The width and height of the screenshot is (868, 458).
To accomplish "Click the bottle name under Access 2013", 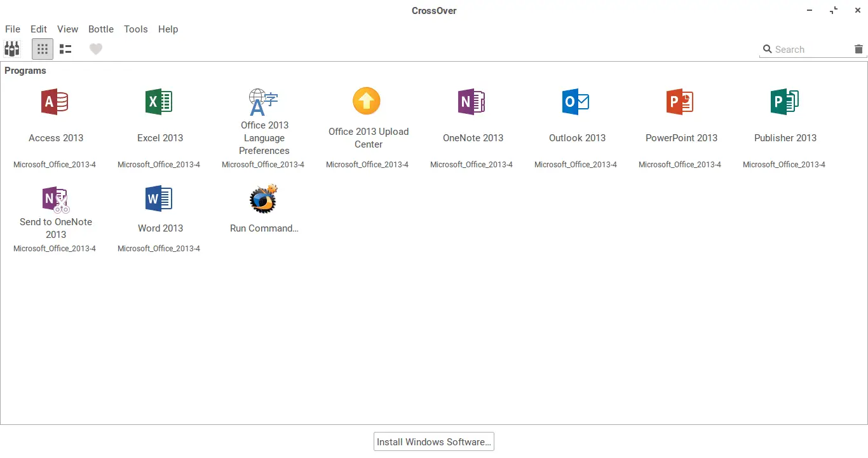I will [x=55, y=165].
